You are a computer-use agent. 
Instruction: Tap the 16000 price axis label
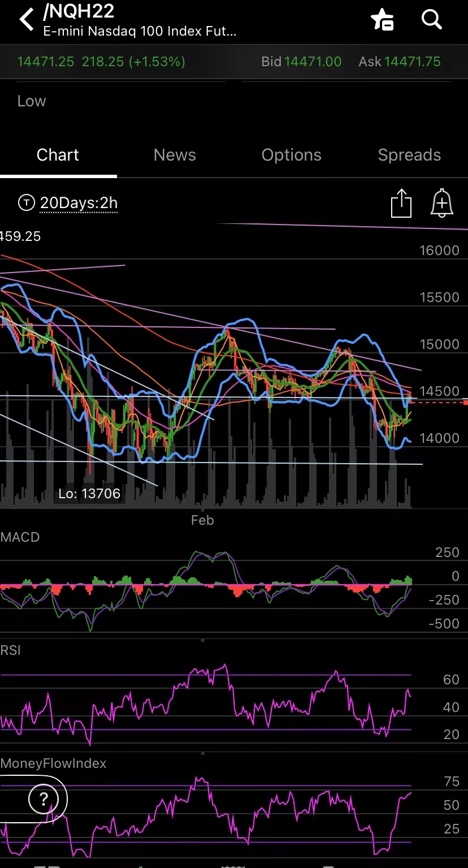click(x=439, y=251)
